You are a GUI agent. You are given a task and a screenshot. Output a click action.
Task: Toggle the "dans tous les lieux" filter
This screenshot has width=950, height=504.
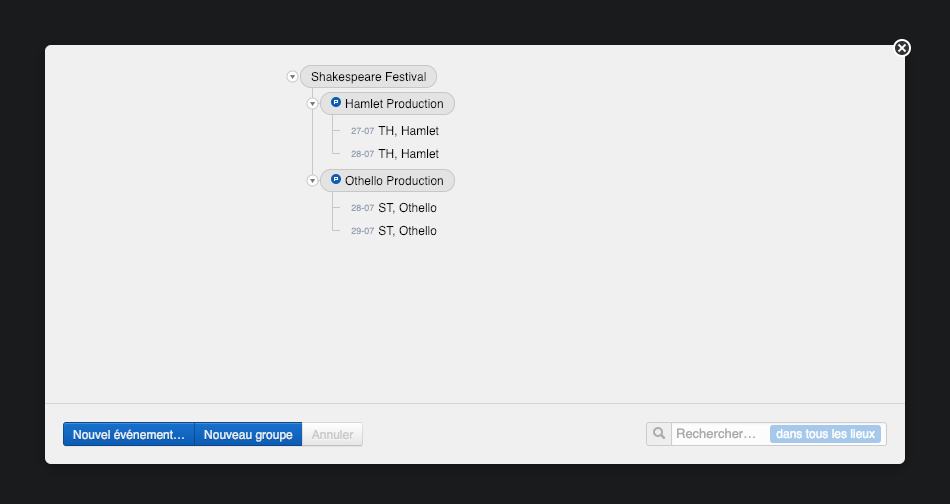825,434
